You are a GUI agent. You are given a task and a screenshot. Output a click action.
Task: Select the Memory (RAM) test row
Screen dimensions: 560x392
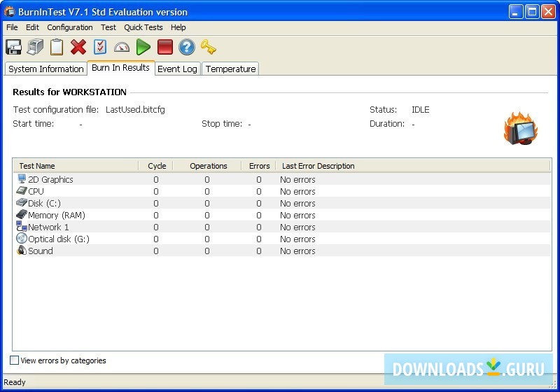point(52,215)
